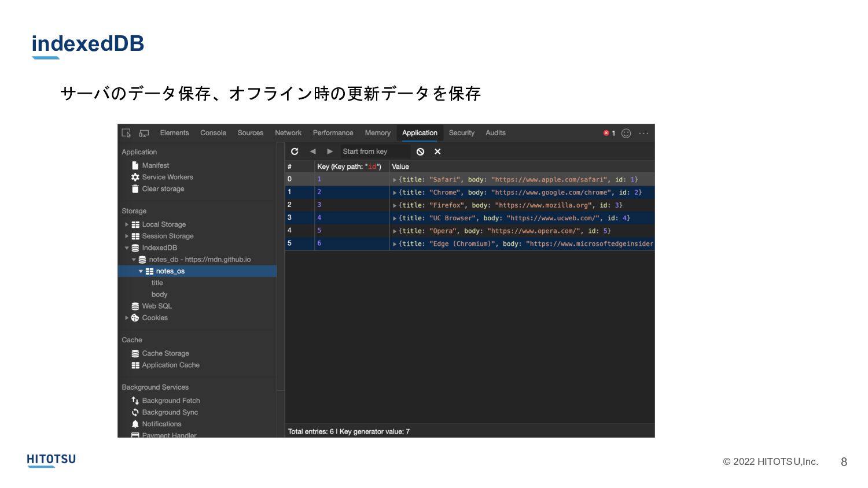
Task: Open the feedback smiley icon
Action: [x=626, y=133]
